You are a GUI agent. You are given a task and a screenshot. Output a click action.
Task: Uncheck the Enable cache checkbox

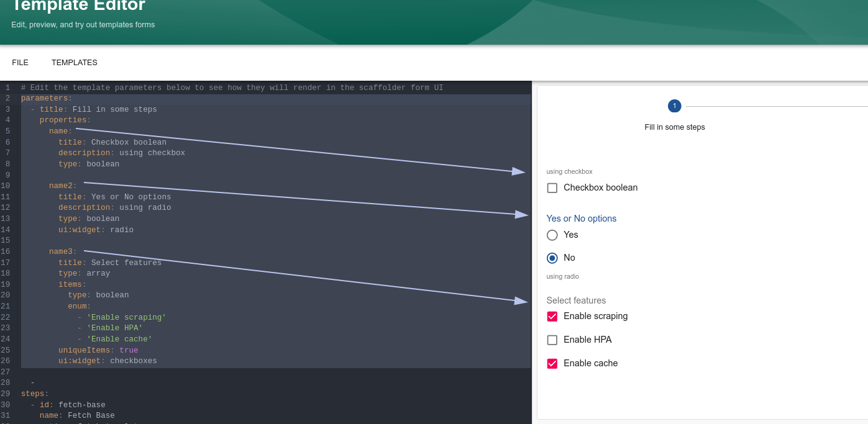[x=552, y=364]
